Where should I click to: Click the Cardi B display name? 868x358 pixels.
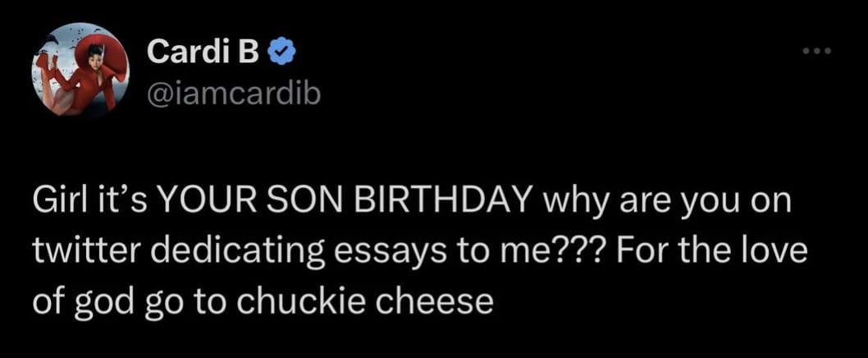203,53
